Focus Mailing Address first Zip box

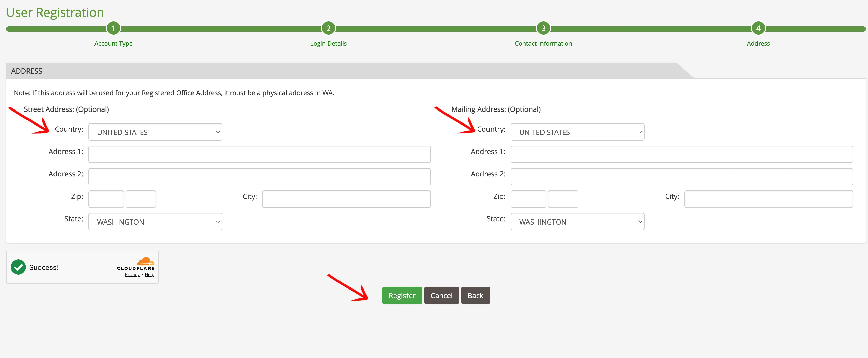528,199
